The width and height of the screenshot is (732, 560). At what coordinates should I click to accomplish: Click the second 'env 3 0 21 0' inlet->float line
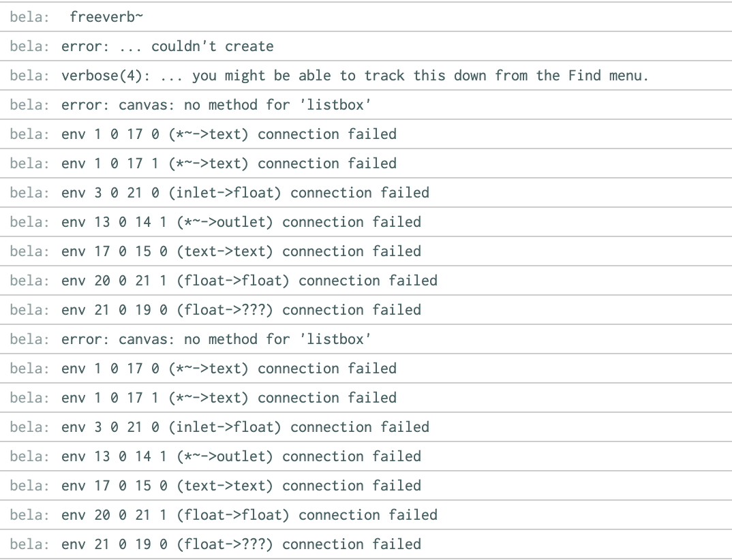[245, 427]
